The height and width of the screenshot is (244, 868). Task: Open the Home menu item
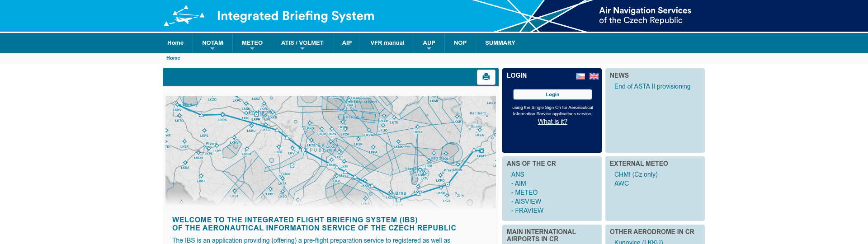tap(175, 43)
